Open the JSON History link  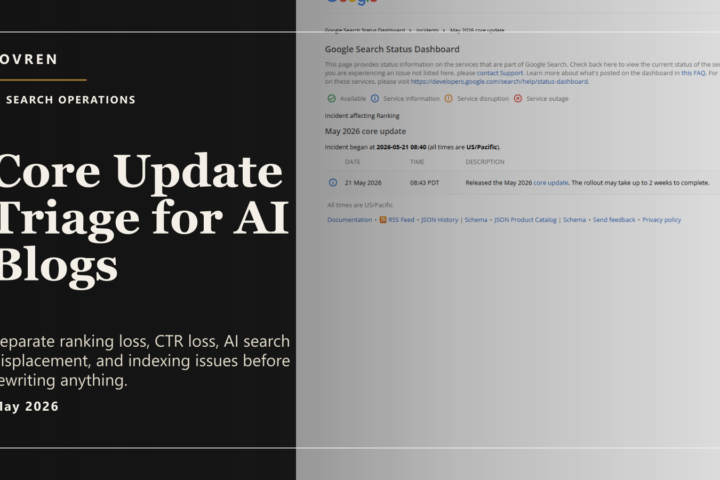point(439,220)
